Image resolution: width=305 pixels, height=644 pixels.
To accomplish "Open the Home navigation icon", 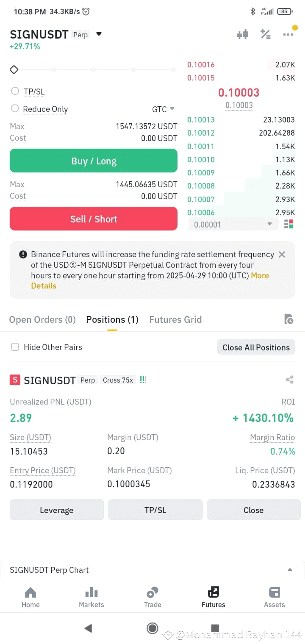I will click(x=30, y=592).
